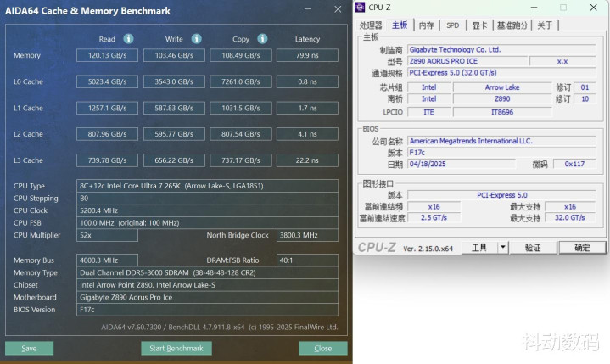Click the L1 Cache Write value 587.83 GB/s

point(174,108)
